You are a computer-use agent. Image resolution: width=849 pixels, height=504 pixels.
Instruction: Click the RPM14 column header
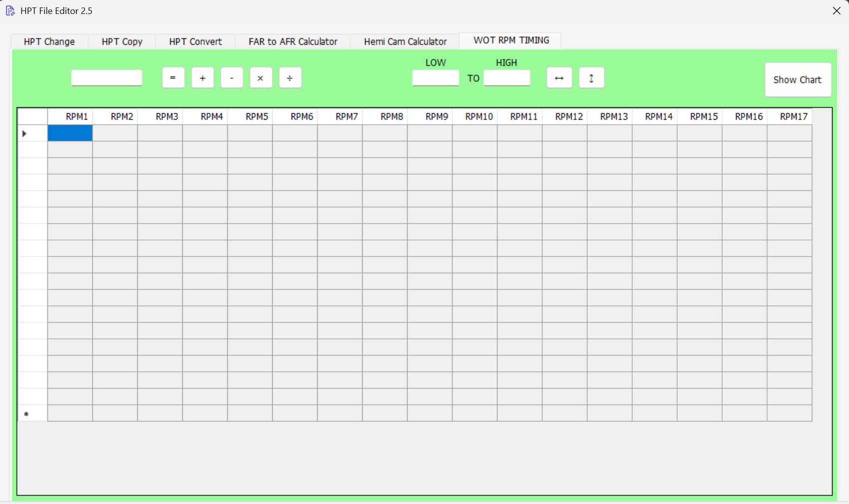[654, 116]
